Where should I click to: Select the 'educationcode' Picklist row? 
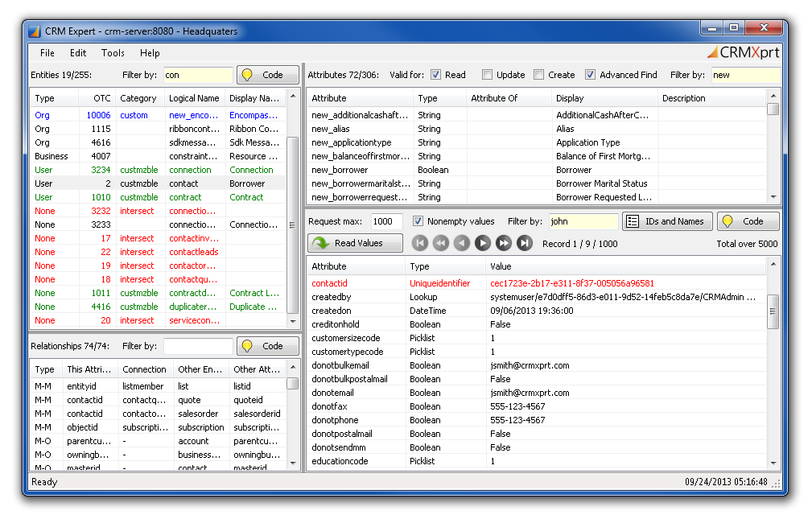(x=537, y=461)
